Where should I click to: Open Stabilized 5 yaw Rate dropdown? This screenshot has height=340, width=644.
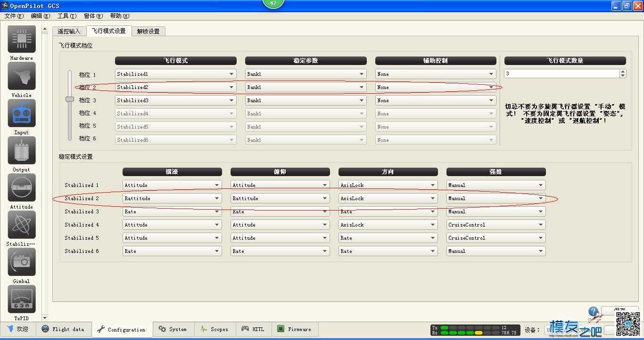tap(388, 238)
